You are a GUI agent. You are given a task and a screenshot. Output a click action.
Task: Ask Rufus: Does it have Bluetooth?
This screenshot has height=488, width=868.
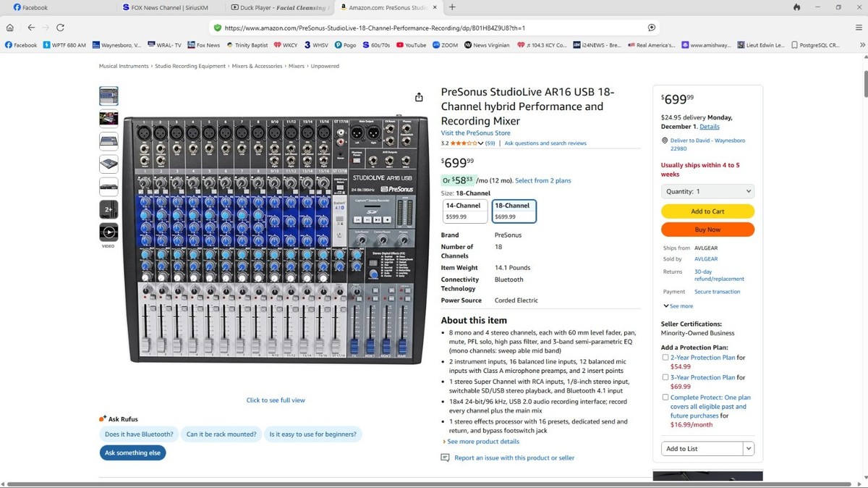coord(139,434)
